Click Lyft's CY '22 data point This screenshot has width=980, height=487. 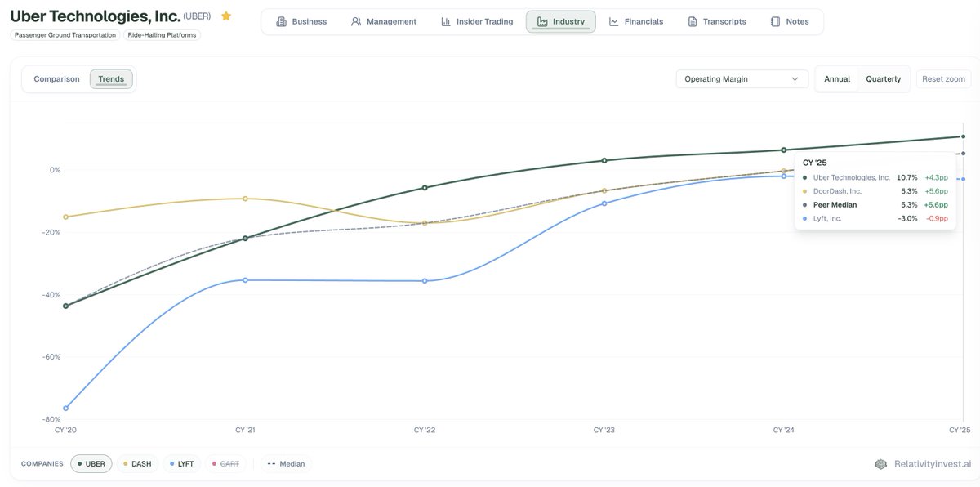tap(425, 281)
